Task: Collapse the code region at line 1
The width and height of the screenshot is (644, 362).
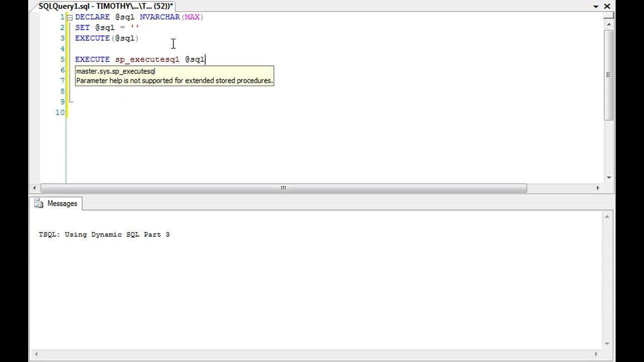Action: (70, 18)
